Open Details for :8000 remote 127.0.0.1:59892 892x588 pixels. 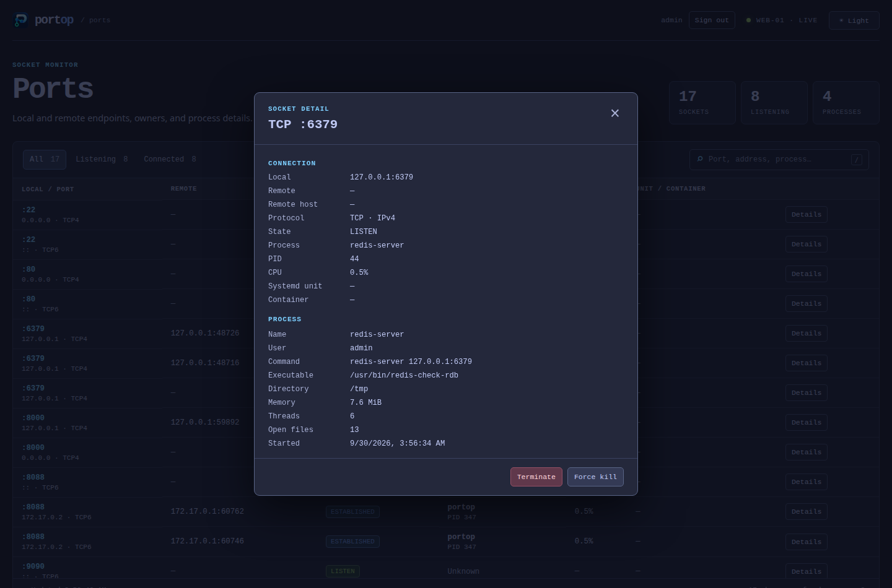806,423
